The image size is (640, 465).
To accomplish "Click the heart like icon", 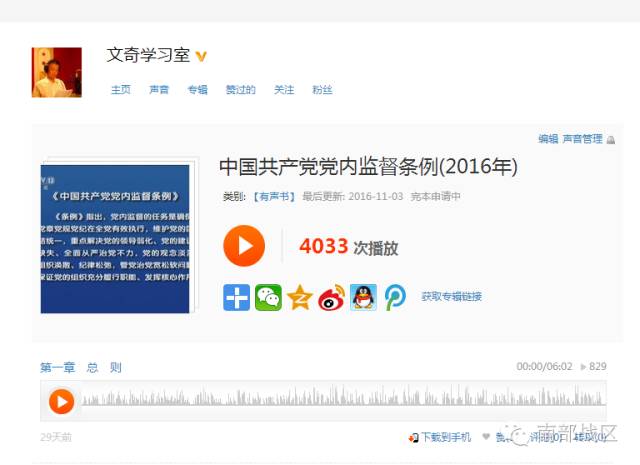I will pos(486,436).
